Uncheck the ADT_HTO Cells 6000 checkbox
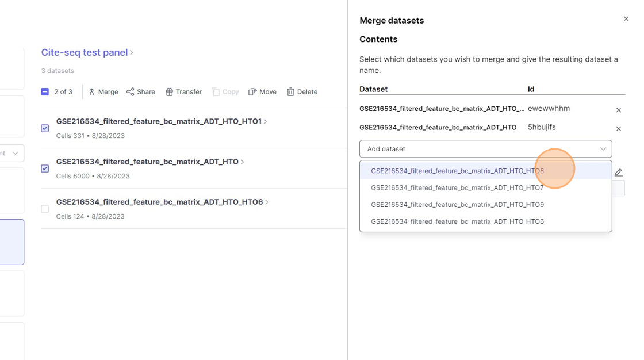 pyautogui.click(x=45, y=168)
